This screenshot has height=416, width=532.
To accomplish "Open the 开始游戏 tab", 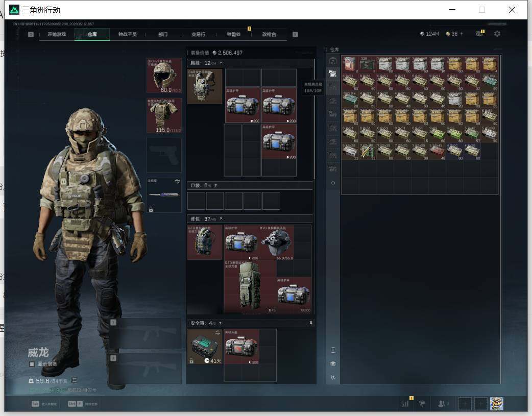I will click(57, 34).
